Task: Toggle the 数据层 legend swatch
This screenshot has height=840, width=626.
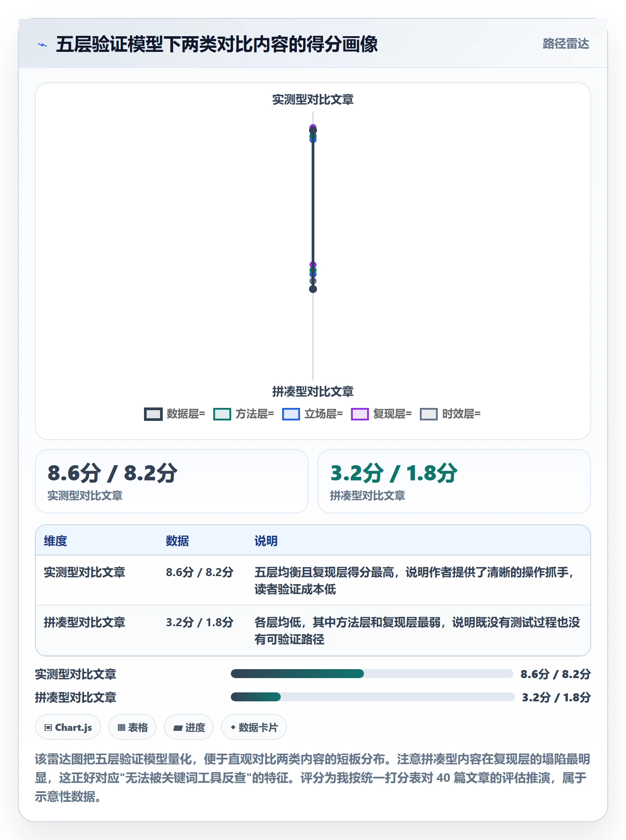Action: click(x=153, y=414)
